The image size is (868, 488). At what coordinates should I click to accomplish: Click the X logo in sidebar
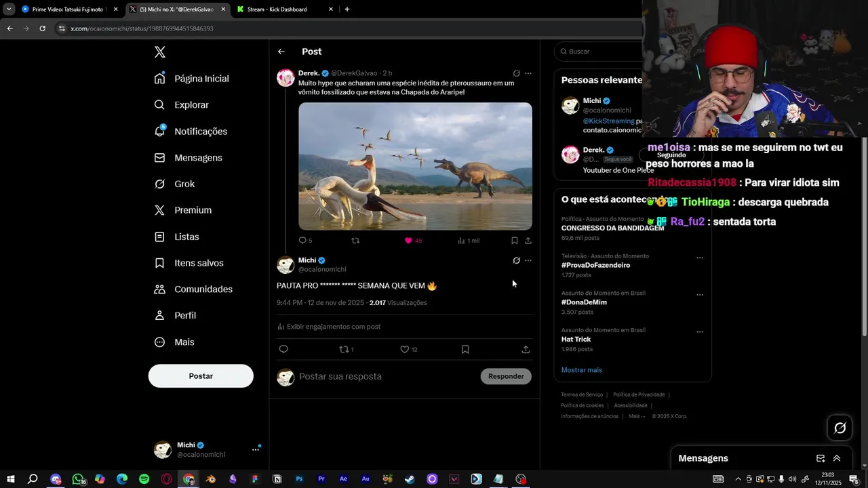point(160,52)
